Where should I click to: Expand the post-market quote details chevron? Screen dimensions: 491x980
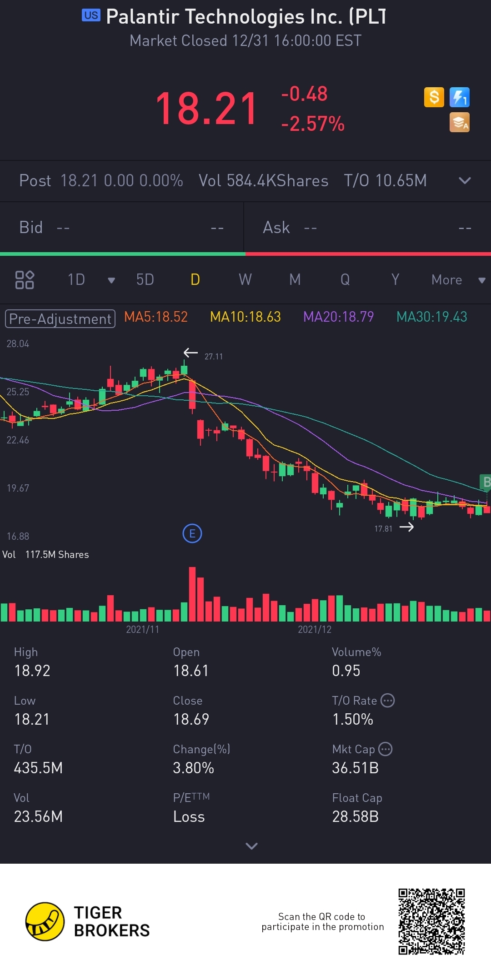465,181
